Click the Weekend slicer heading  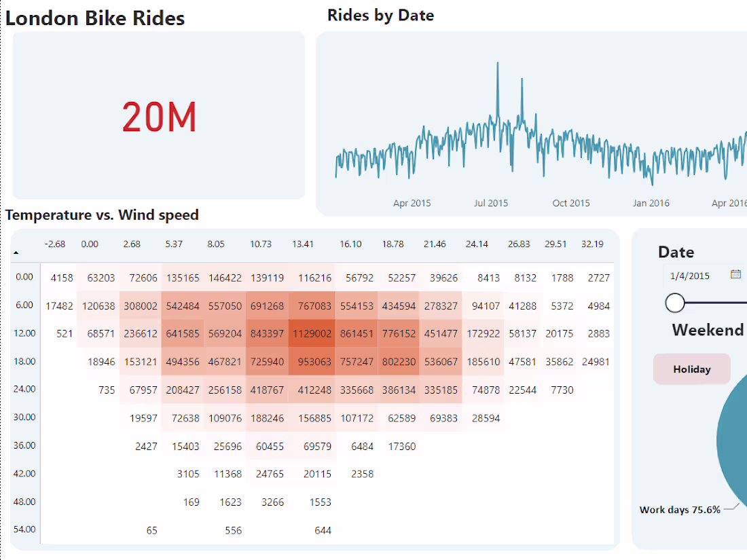708,331
